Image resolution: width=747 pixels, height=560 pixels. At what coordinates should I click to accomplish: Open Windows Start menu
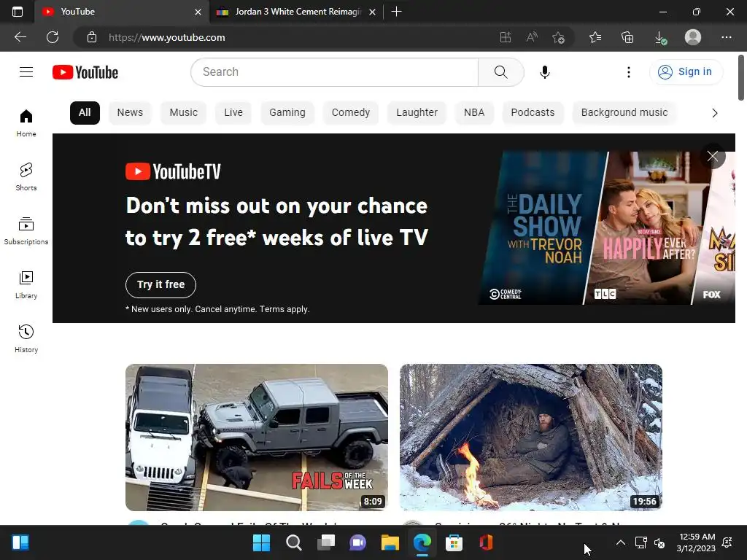(x=261, y=542)
